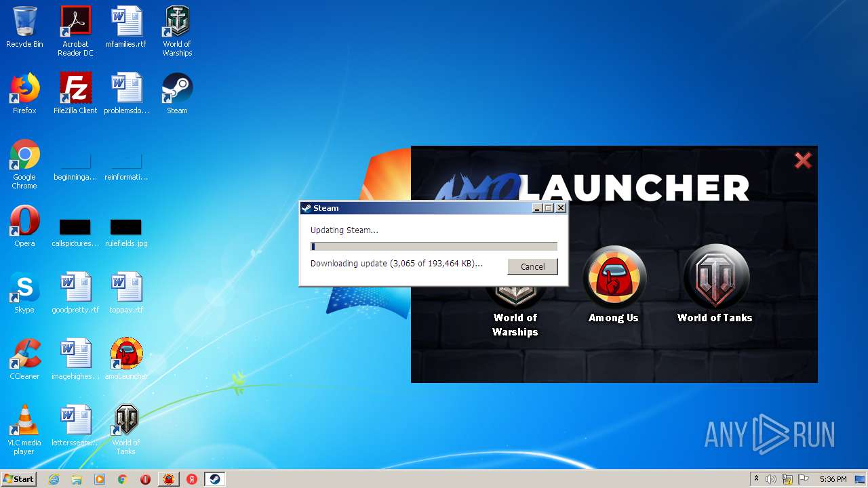
Task: Select Google Chrome desktop shortcut
Action: coord(24,164)
